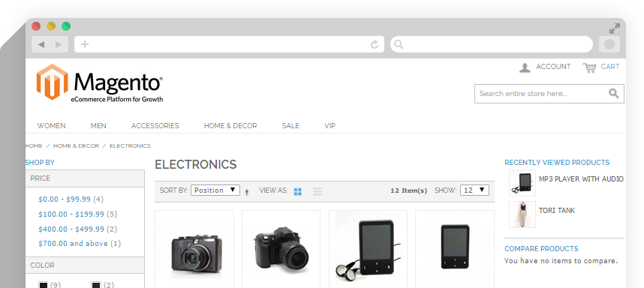Switch to list view

(x=317, y=191)
